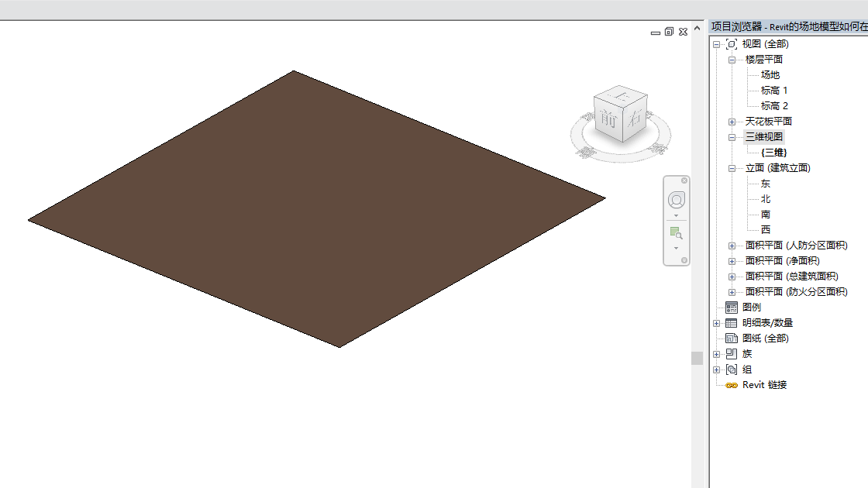Open the 标高 1 floor plan
868x488 pixels.
click(774, 90)
